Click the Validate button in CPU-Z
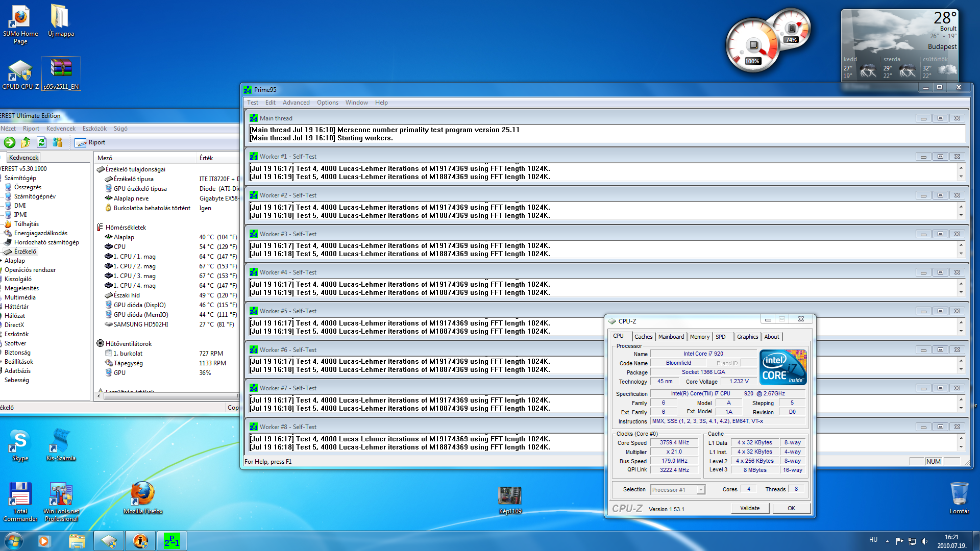 click(749, 508)
